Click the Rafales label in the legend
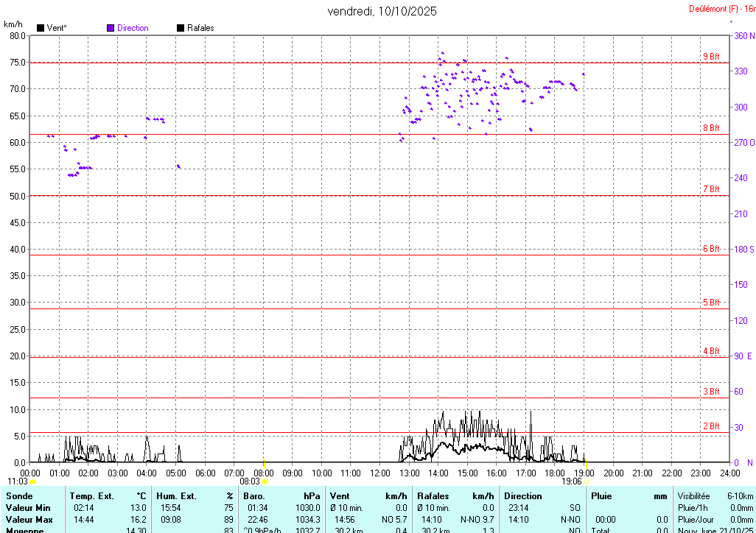 (200, 28)
